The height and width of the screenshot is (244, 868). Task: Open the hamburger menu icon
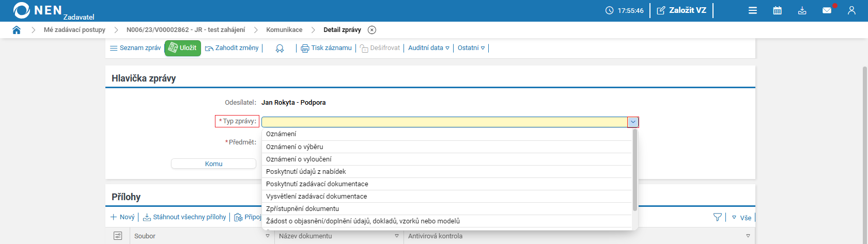(753, 10)
